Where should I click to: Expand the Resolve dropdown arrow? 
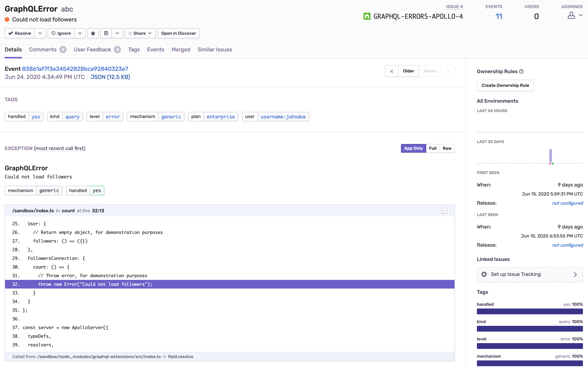(40, 33)
